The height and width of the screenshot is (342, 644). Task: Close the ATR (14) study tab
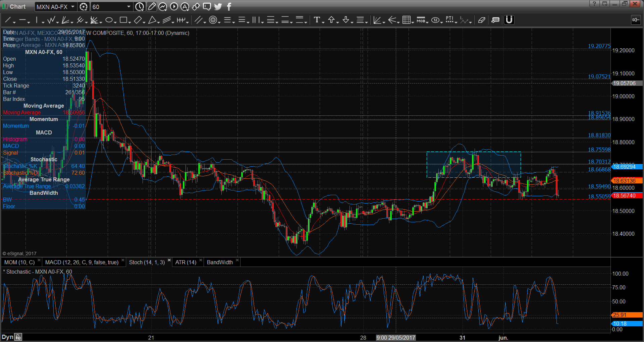(201, 260)
